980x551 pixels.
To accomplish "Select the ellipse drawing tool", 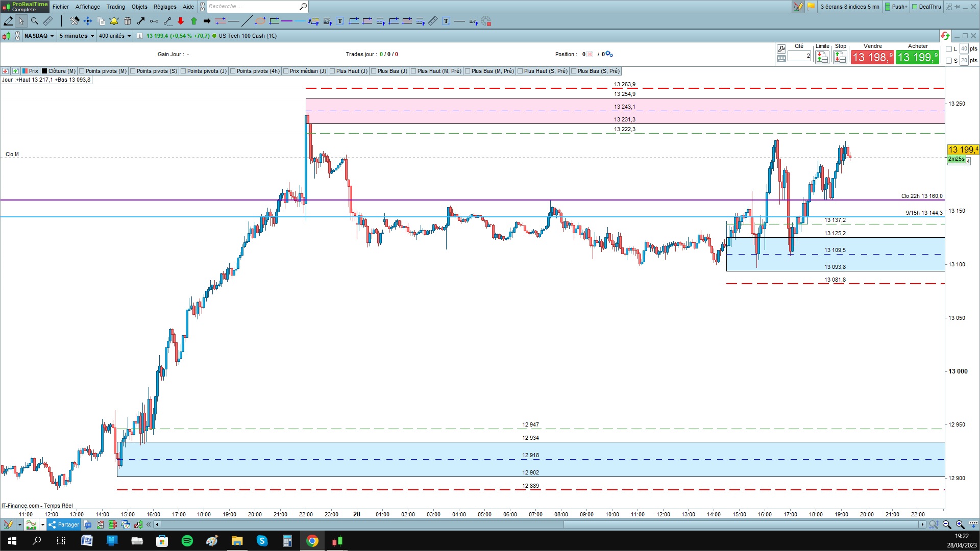I will coord(260,21).
